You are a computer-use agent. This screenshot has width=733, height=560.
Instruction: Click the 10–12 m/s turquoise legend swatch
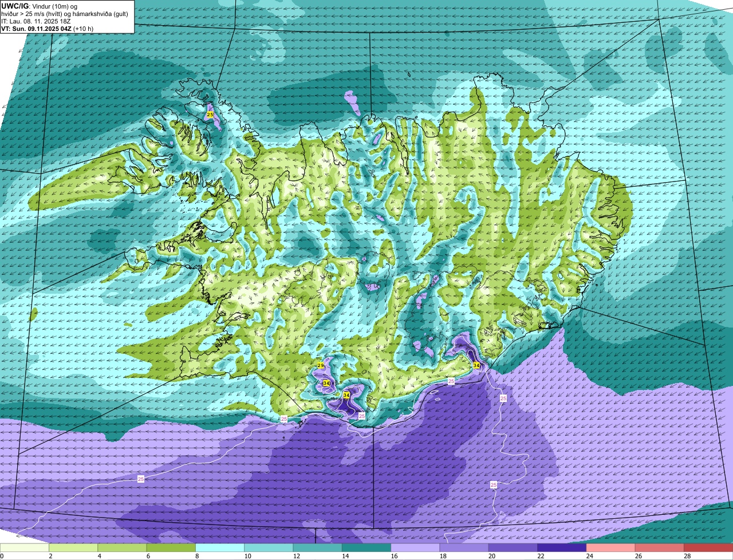point(269,548)
